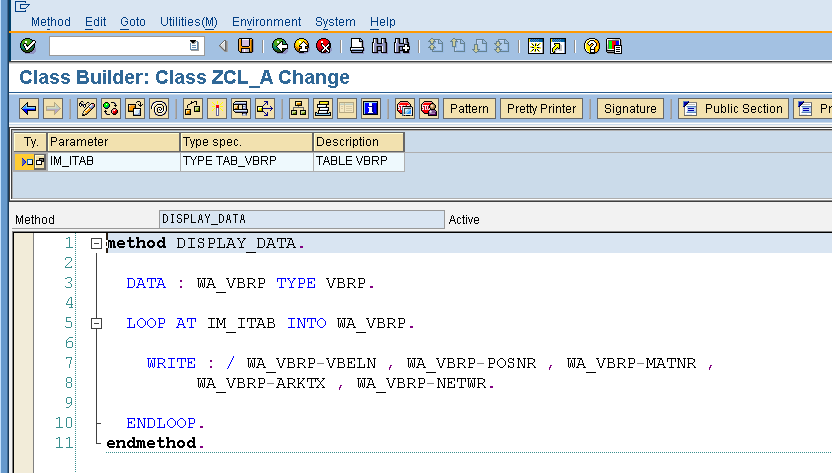Click the Where-Used List icon
832x473 pixels.
coord(265,108)
